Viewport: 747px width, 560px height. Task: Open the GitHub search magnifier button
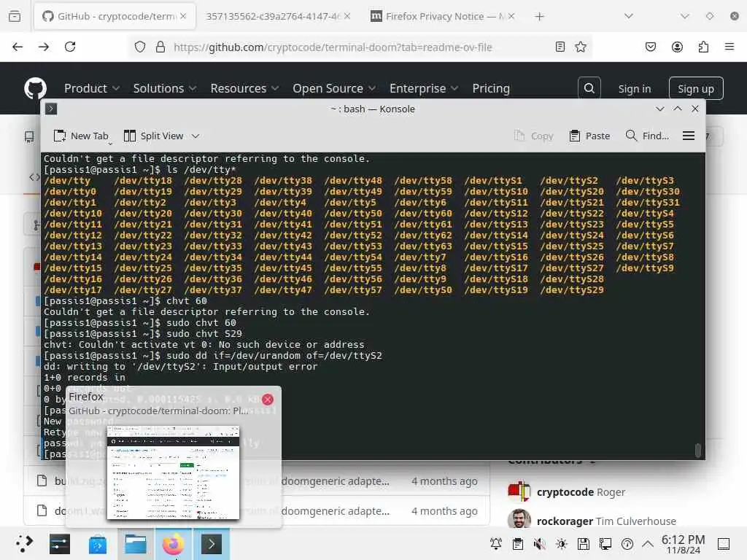point(589,88)
